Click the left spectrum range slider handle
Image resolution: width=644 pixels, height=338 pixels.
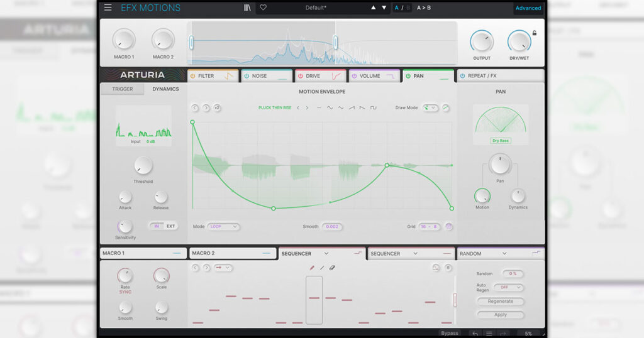(x=191, y=43)
